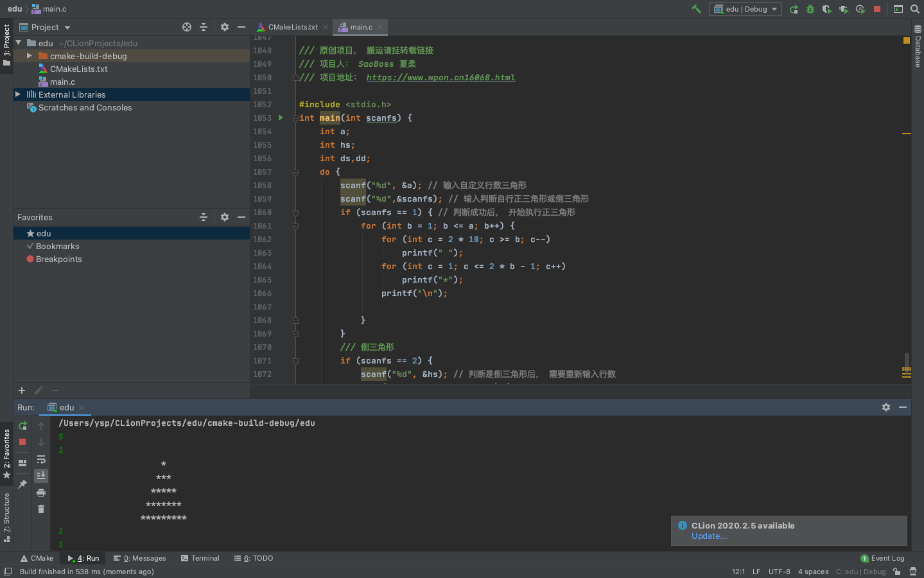Screen dimensions: 924x578
Task: Minimize the Run tool window
Action: click(903, 407)
